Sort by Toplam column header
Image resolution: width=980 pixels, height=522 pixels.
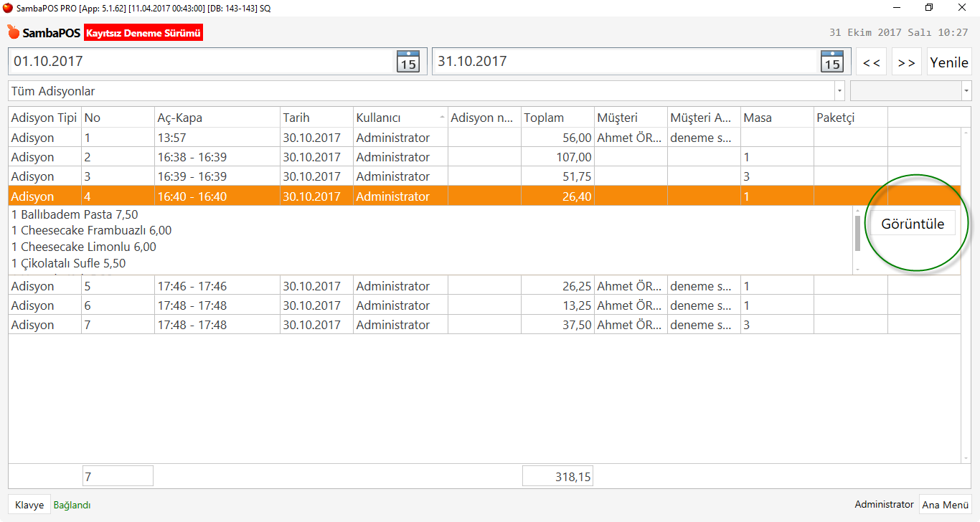[x=558, y=118]
